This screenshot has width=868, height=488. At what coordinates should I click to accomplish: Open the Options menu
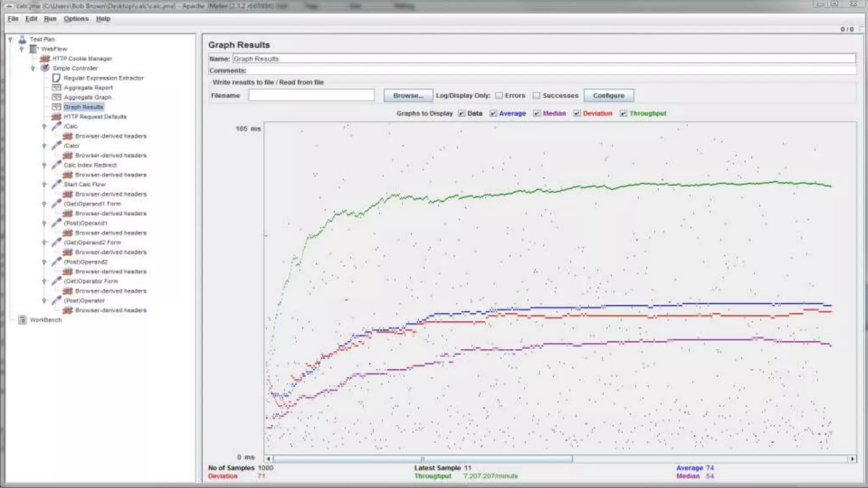(x=76, y=19)
